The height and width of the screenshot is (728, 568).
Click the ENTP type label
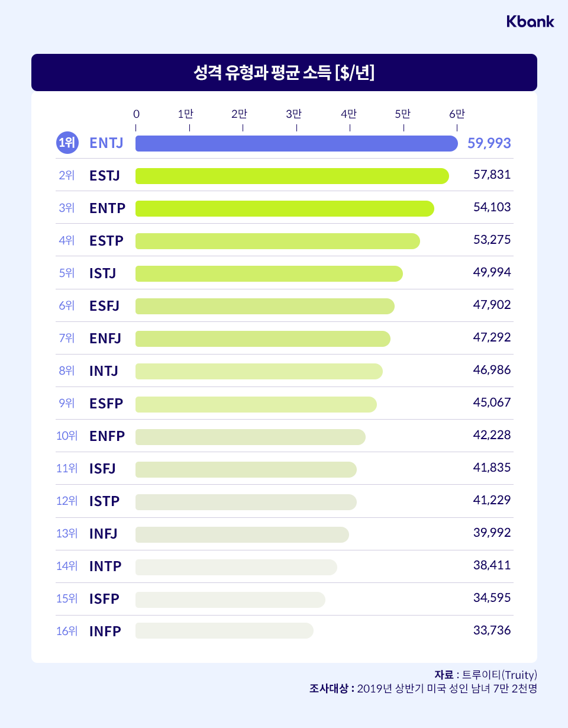pyautogui.click(x=106, y=208)
